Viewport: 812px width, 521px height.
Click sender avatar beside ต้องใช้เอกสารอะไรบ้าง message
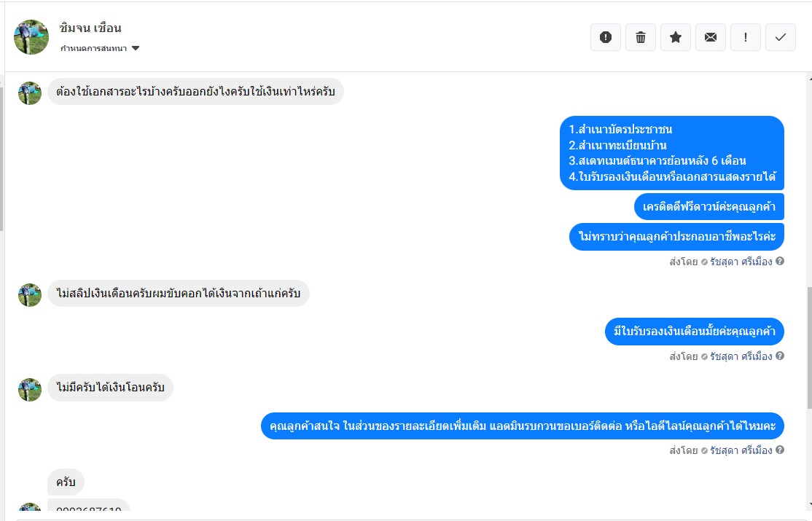click(30, 93)
